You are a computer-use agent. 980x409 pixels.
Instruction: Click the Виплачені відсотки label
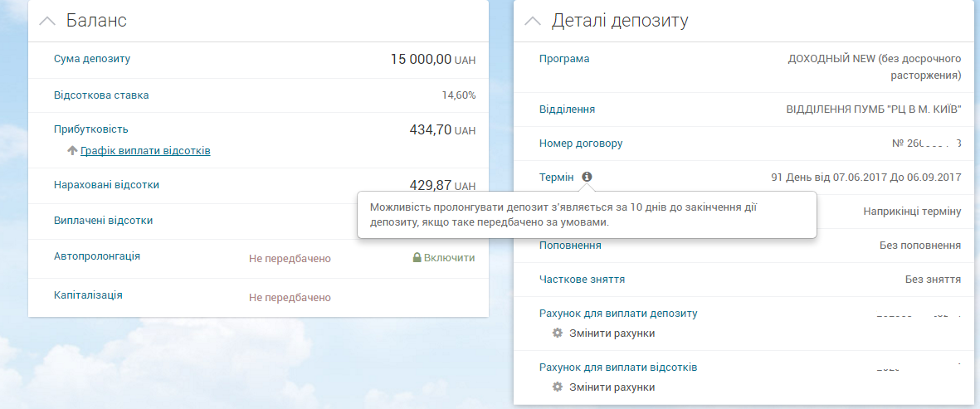[103, 221]
